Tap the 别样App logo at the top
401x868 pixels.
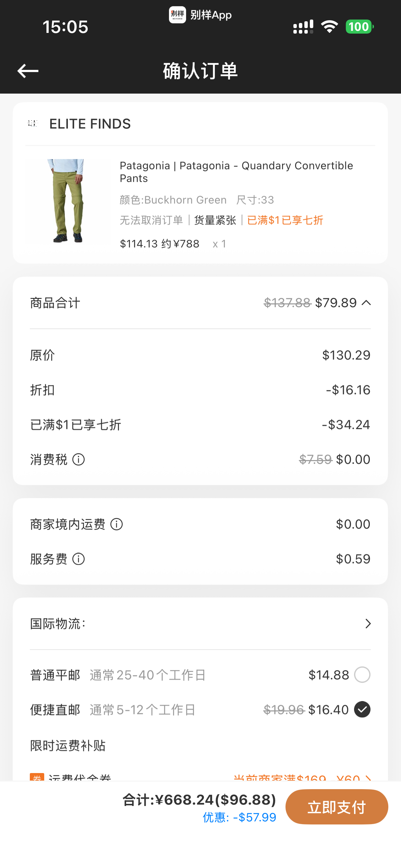click(178, 15)
